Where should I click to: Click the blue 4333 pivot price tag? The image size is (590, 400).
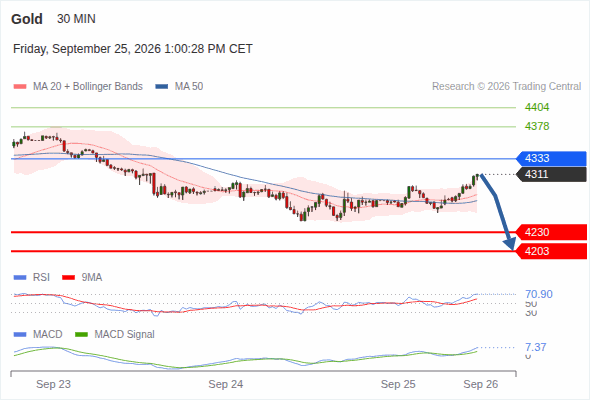pos(551,158)
